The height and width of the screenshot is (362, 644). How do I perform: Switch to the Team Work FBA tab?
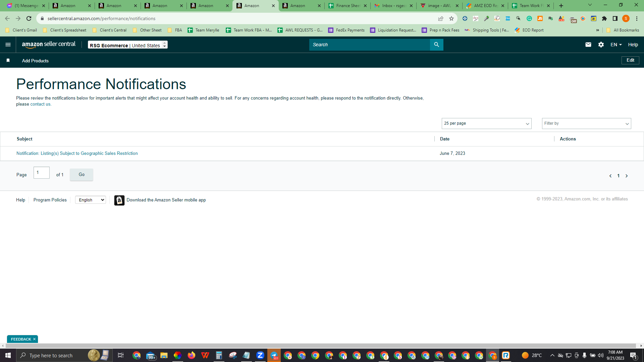[531, 6]
